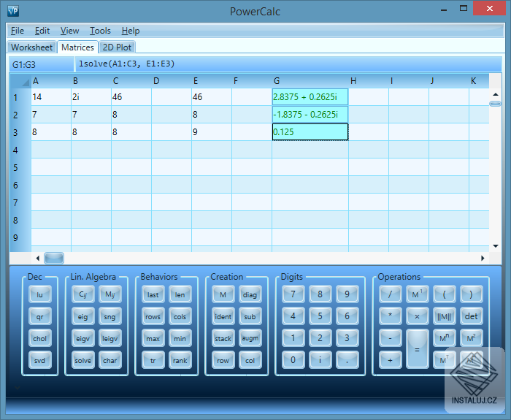Switch to the Worksheet tab
Viewport: 511px width, 420px height.
tap(31, 47)
